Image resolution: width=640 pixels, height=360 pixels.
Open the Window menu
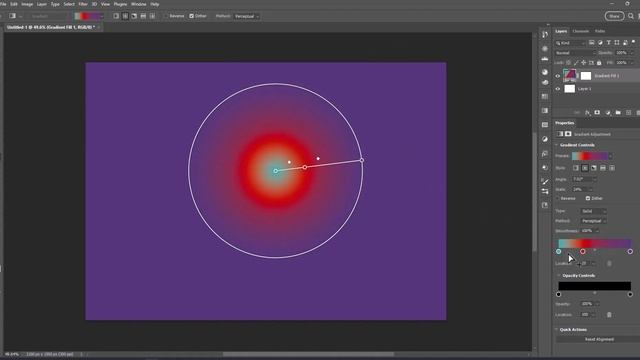(138, 4)
